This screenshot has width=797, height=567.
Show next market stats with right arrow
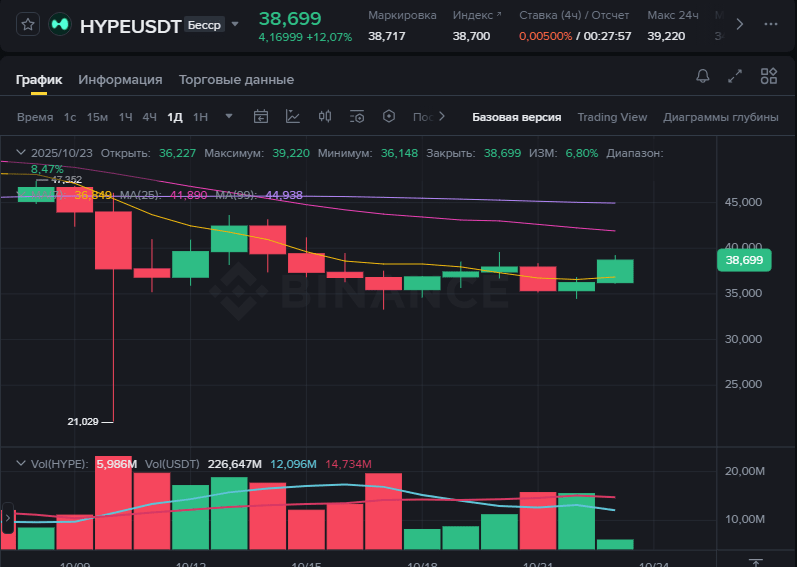click(x=740, y=24)
